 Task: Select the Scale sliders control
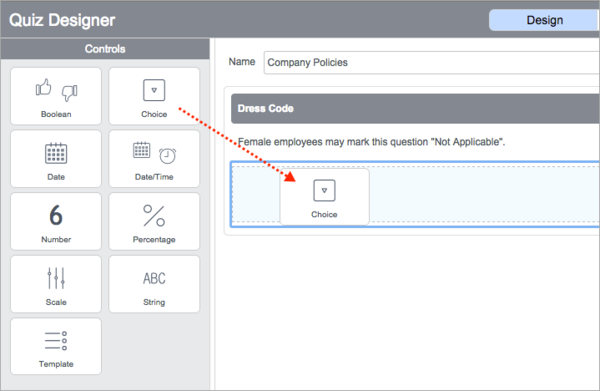[56, 284]
